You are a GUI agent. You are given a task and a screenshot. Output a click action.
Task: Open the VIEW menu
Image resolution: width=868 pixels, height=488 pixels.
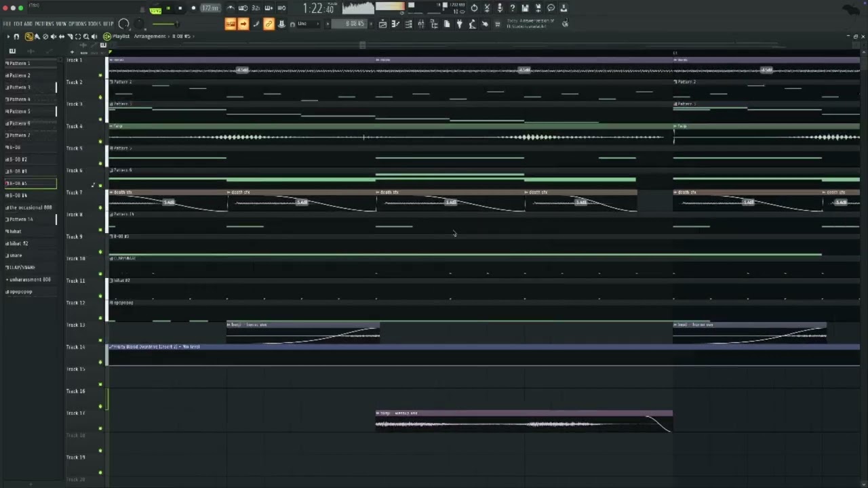62,24
